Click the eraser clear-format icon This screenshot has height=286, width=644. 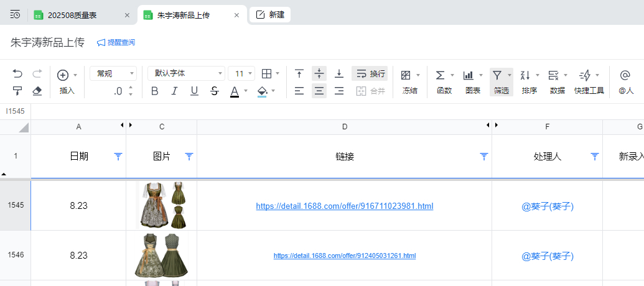(x=37, y=91)
